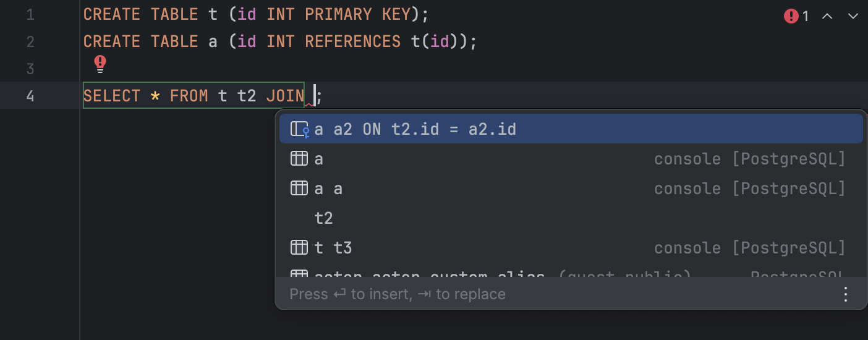Select 'a a2 ON t2.id = a2.id' completion
Viewport: 868px width, 340px height.
coord(415,129)
